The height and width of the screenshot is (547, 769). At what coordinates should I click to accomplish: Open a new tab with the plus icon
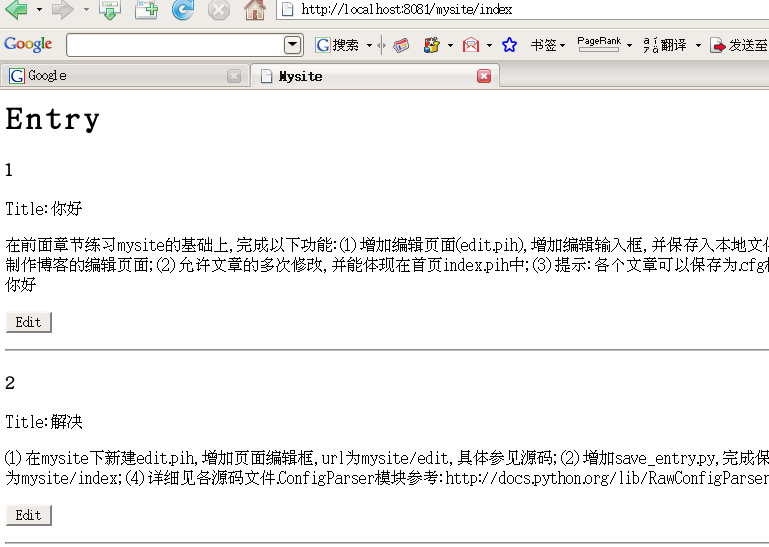[146, 10]
